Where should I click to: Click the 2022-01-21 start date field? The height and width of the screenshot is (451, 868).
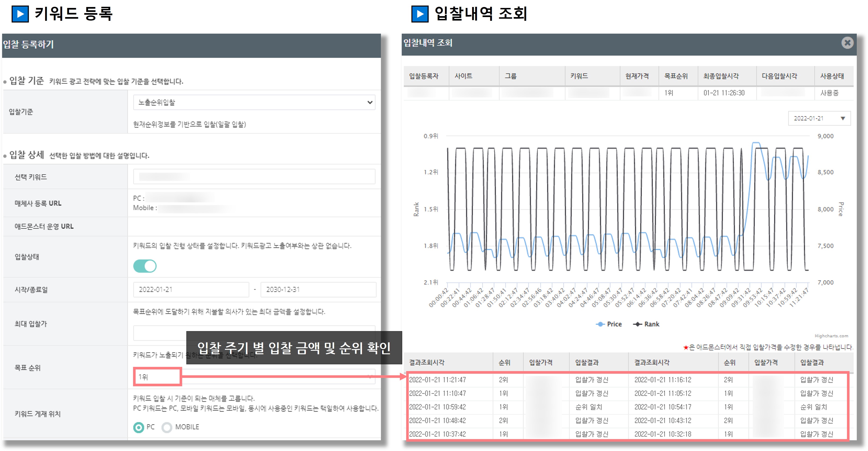[x=191, y=290]
